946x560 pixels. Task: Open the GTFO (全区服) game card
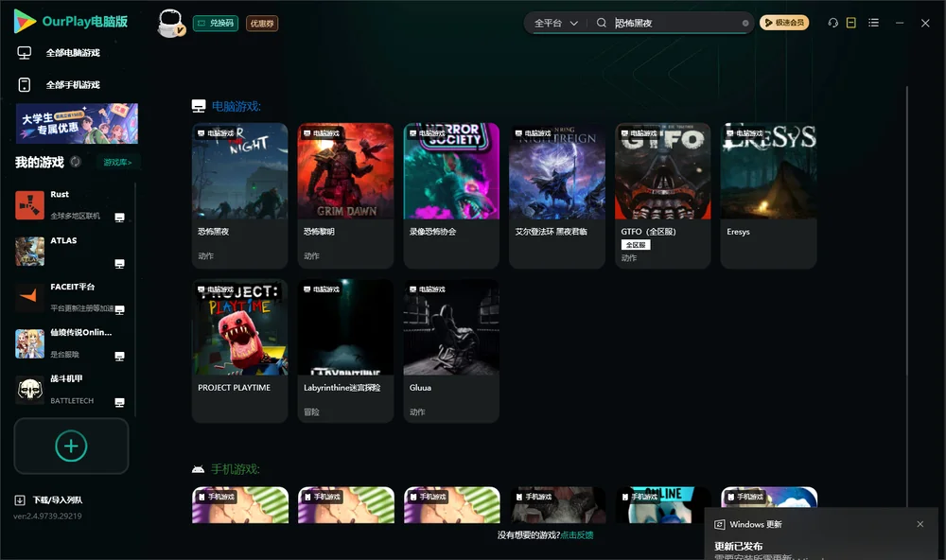[662, 196]
